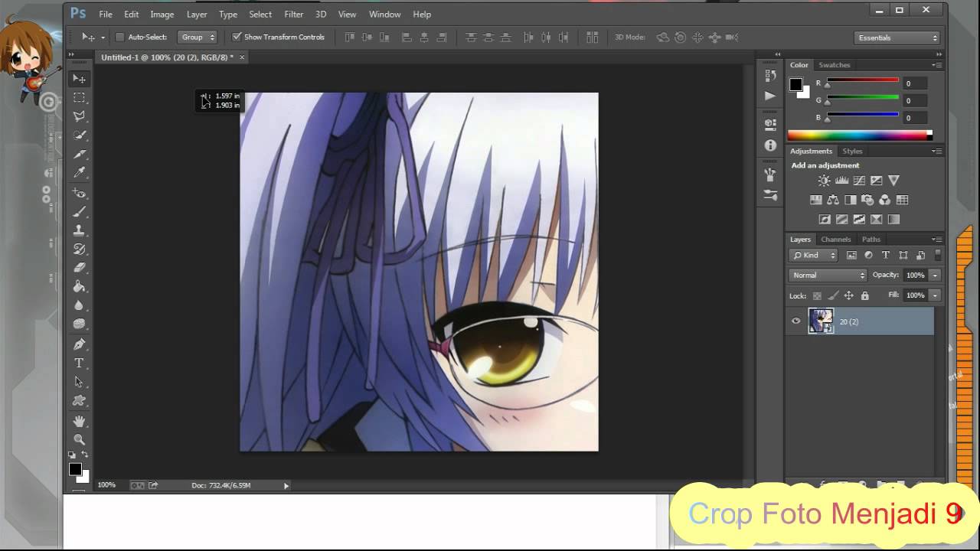Click foreground color swatch in Color panel
The image size is (980, 551).
pos(796,84)
